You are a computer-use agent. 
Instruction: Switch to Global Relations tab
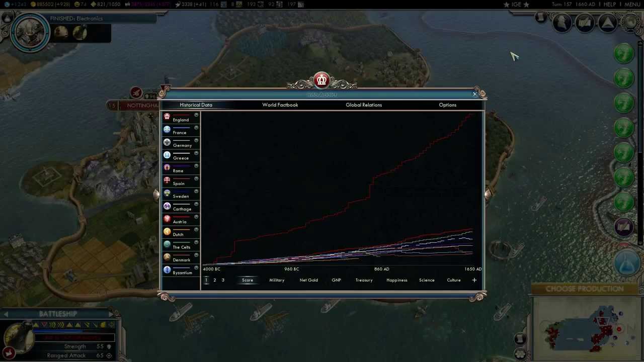[364, 105]
